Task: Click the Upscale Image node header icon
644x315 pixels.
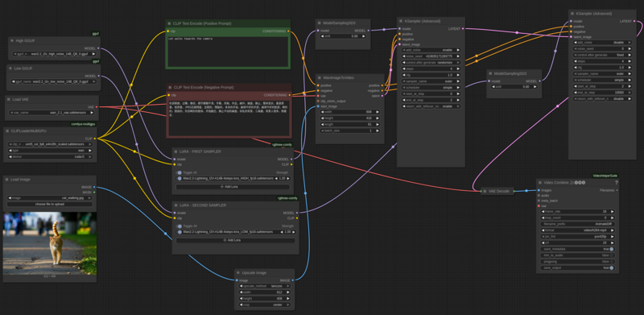Action: coord(239,272)
